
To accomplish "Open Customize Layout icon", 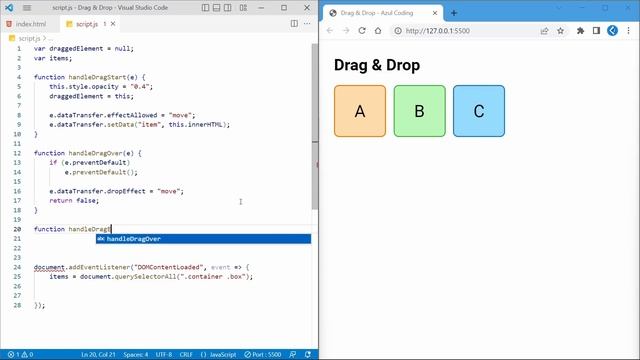I will point(243,8).
